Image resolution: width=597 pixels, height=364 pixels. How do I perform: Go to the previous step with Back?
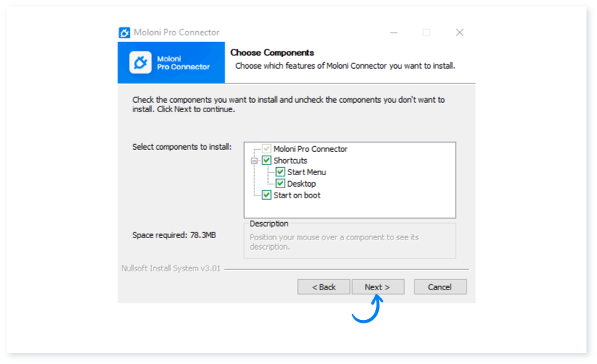[324, 287]
